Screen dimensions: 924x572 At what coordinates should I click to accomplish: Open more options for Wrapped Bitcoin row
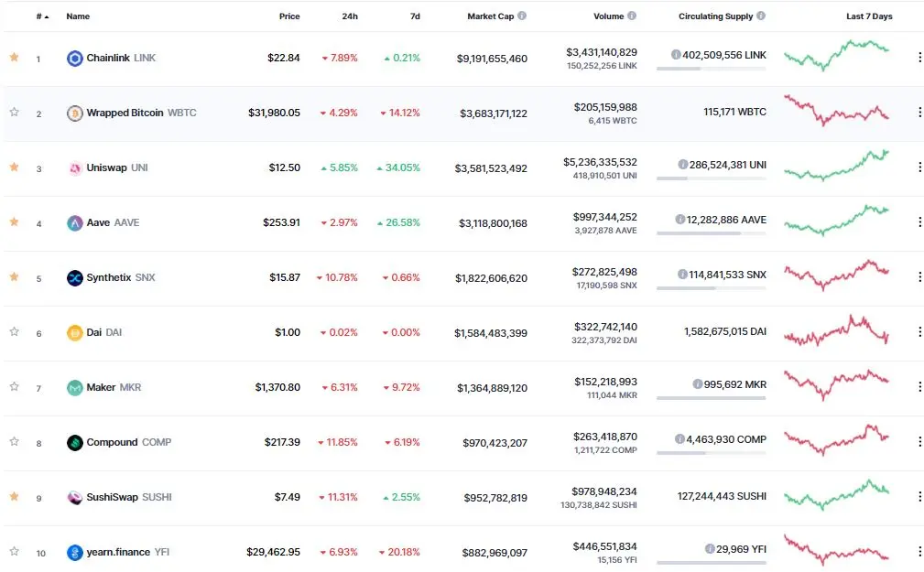[919, 112]
